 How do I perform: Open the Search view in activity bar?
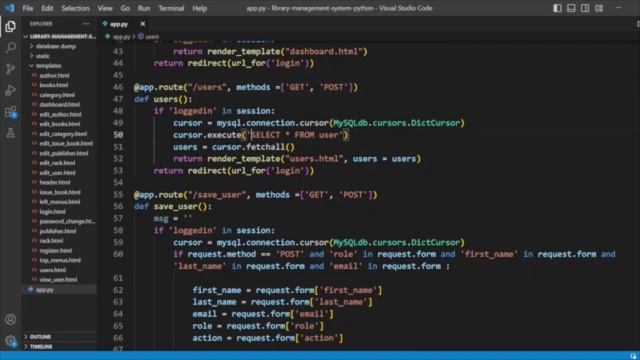11,48
